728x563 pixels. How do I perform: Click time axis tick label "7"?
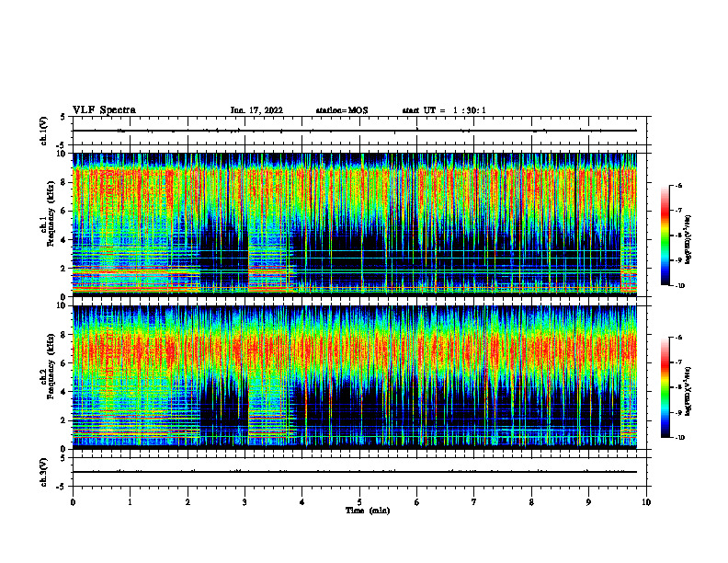(474, 502)
